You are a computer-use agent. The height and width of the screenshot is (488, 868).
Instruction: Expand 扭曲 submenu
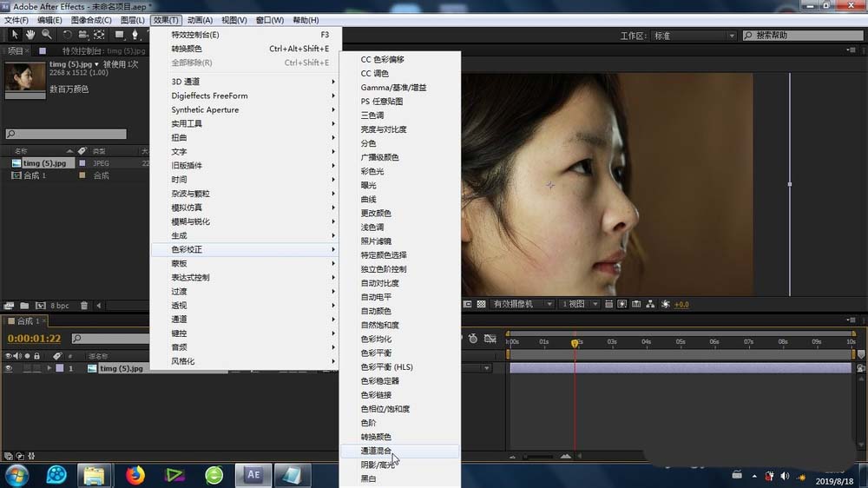coord(247,137)
